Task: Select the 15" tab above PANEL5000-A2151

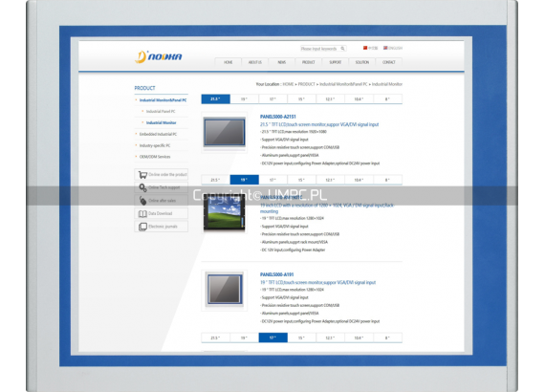Action: click(301, 99)
